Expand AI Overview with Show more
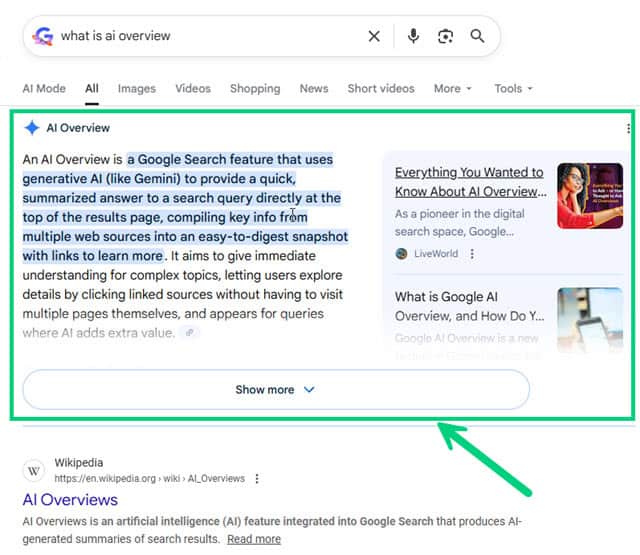 [x=276, y=389]
